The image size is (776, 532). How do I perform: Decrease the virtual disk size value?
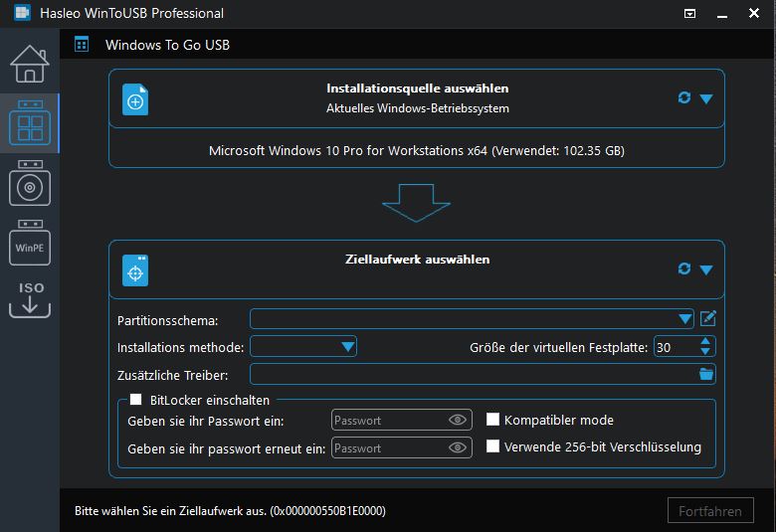coord(705,351)
